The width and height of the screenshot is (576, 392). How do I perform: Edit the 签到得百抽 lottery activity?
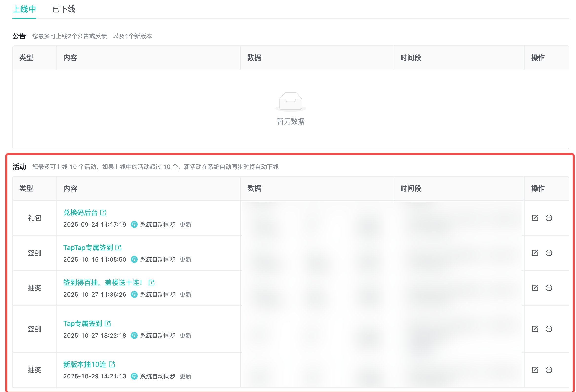point(535,288)
